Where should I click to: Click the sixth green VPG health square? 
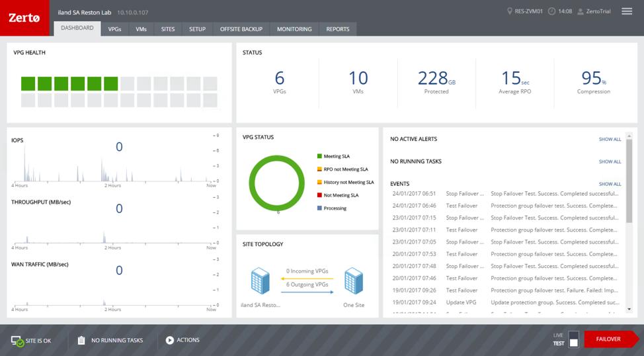(x=111, y=83)
